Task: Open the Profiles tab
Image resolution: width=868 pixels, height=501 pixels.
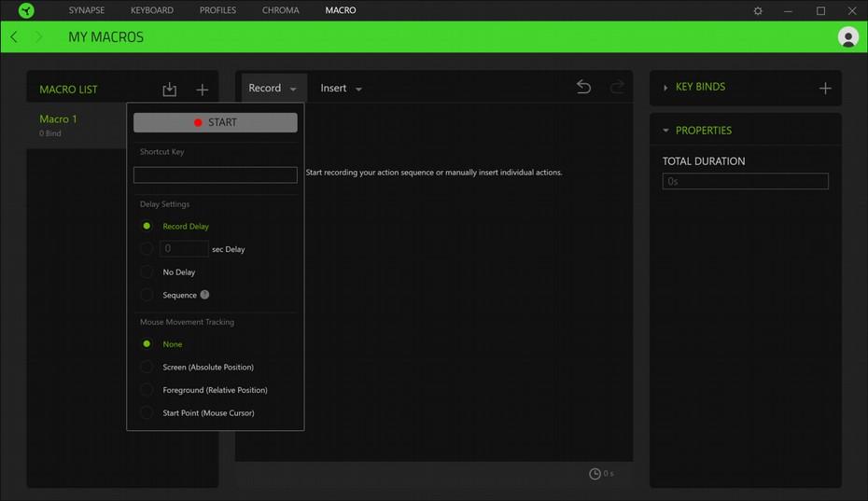Action: [x=217, y=10]
